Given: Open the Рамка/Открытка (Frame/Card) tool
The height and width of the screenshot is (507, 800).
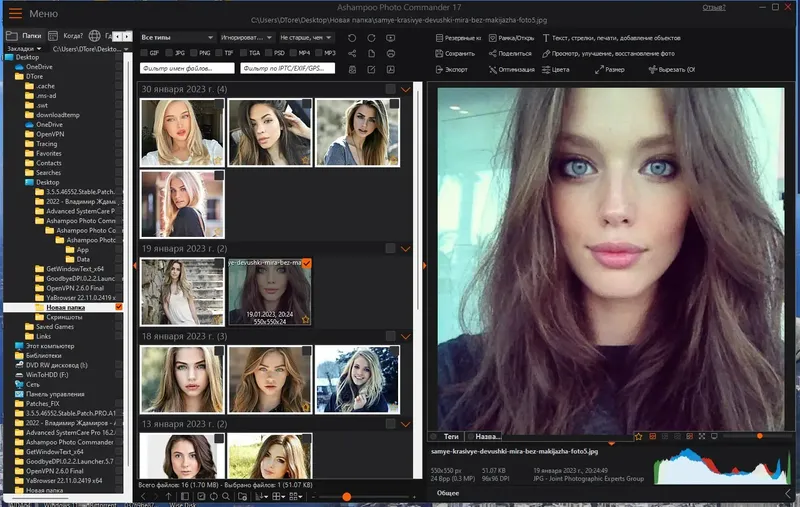Looking at the screenshot, I should pyautogui.click(x=512, y=37).
